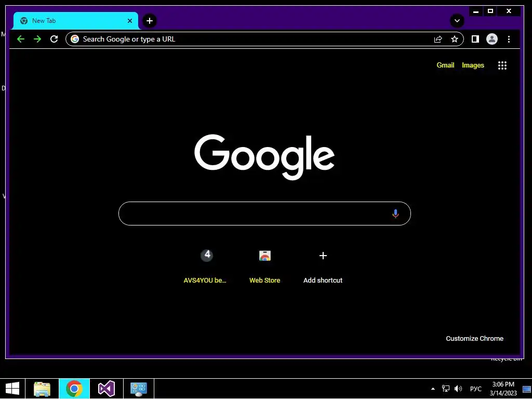The image size is (532, 399).
Task: Switch the input language РУС
Action: click(476, 389)
